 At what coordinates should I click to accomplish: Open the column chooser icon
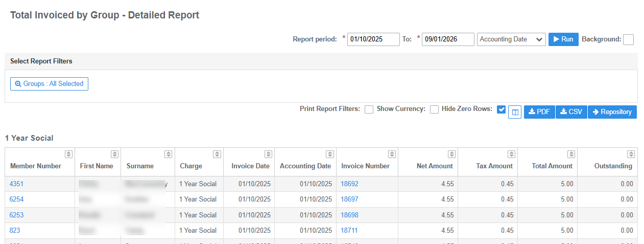[x=515, y=112]
